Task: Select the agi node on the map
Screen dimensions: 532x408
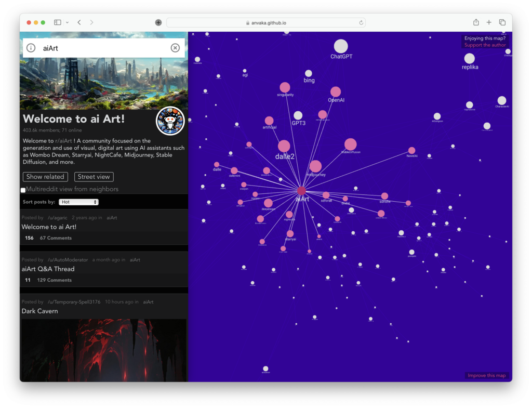Action: pos(245,71)
